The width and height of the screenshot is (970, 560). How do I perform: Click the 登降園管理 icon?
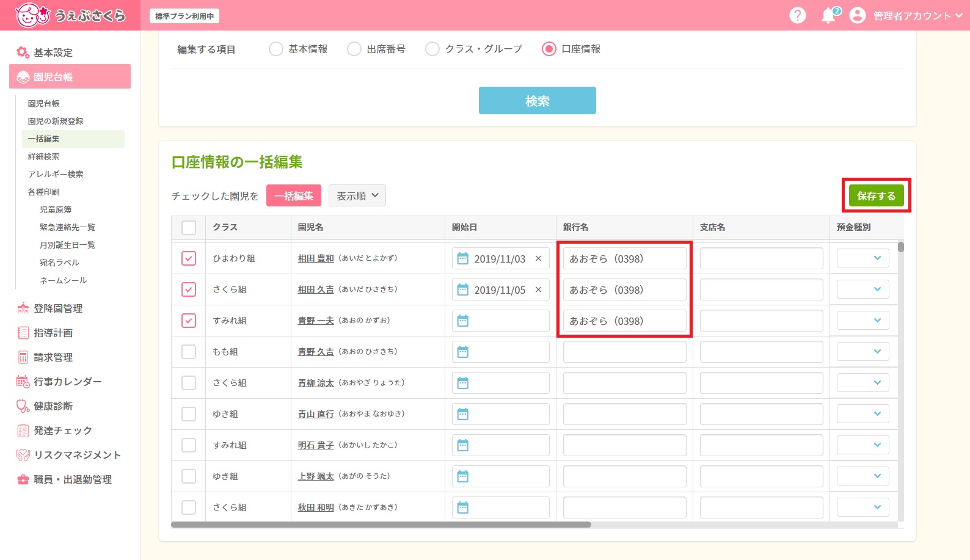point(23,308)
